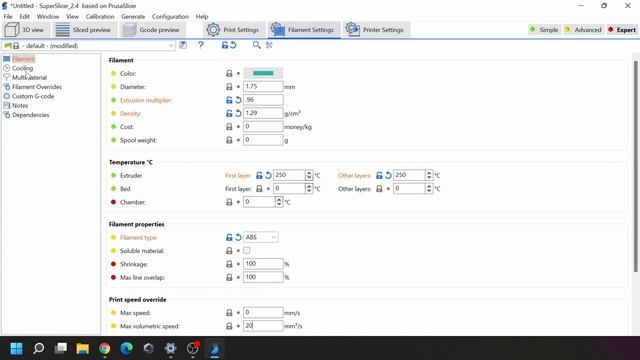Open the Configuration menu

point(170,16)
